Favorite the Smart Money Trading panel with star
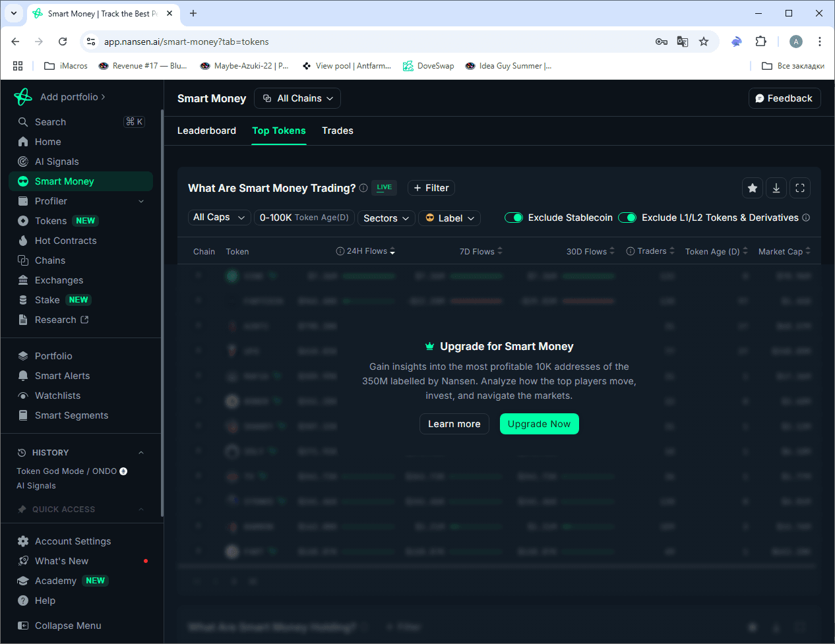 point(753,188)
